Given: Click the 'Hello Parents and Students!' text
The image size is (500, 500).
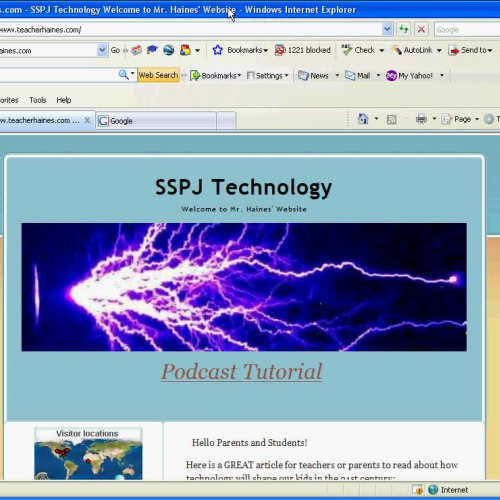Looking at the screenshot, I should [x=249, y=443].
